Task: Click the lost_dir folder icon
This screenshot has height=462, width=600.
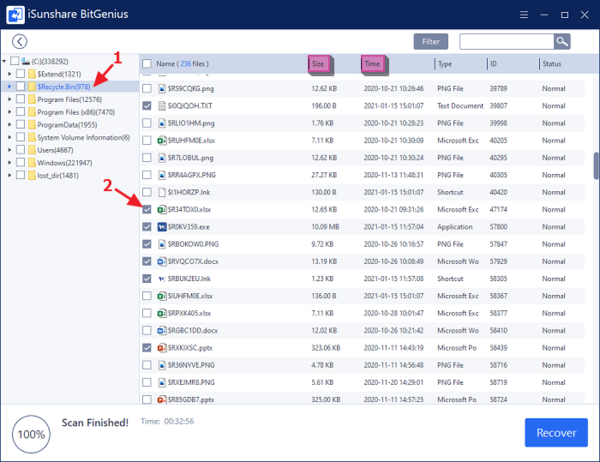Action: coord(32,175)
